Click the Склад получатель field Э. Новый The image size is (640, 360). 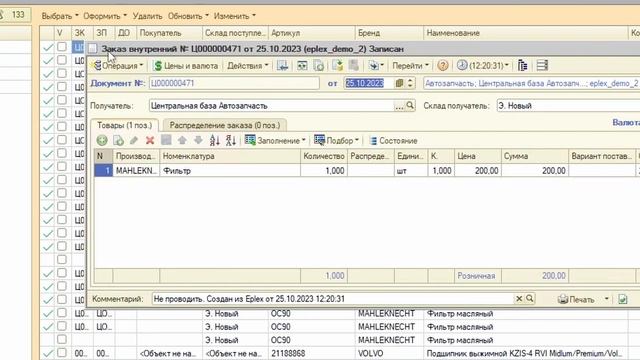568,106
